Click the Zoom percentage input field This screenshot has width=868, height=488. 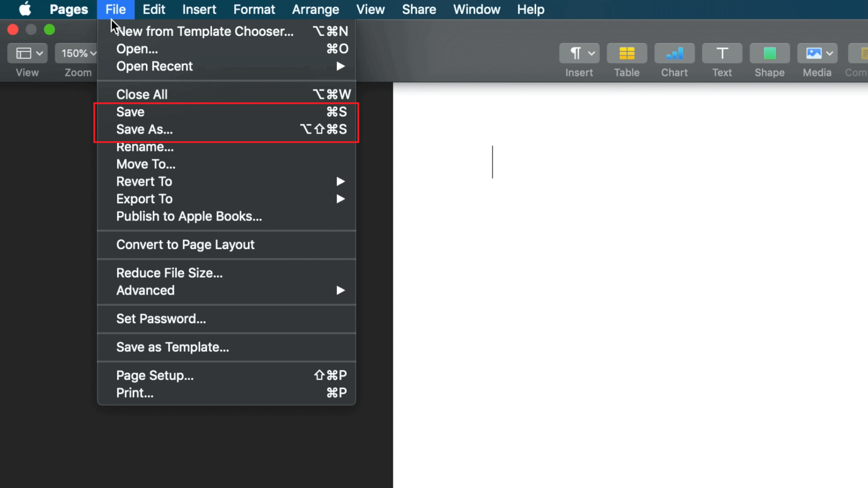click(x=78, y=53)
